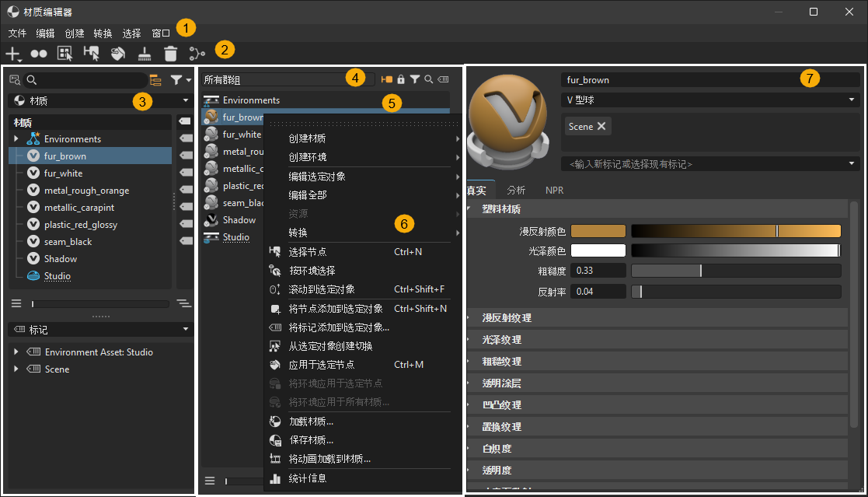Viewport: 868px width, 497px height.
Task: Switch to the NPR tab
Action: [554, 190]
